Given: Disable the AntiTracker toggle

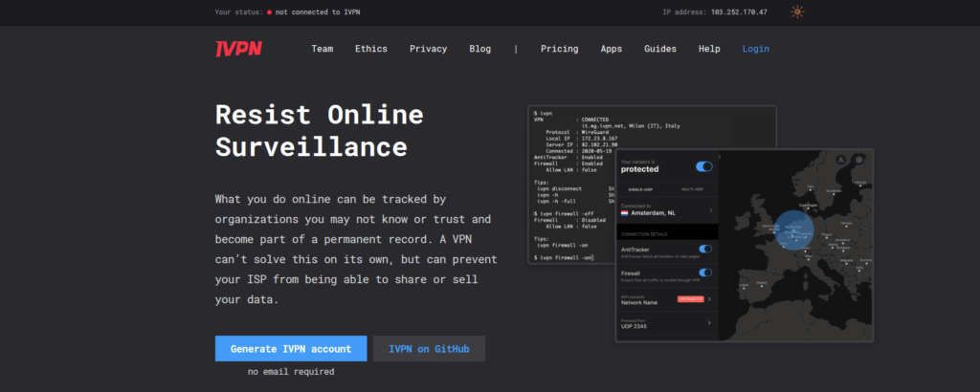Looking at the screenshot, I should [x=705, y=250].
